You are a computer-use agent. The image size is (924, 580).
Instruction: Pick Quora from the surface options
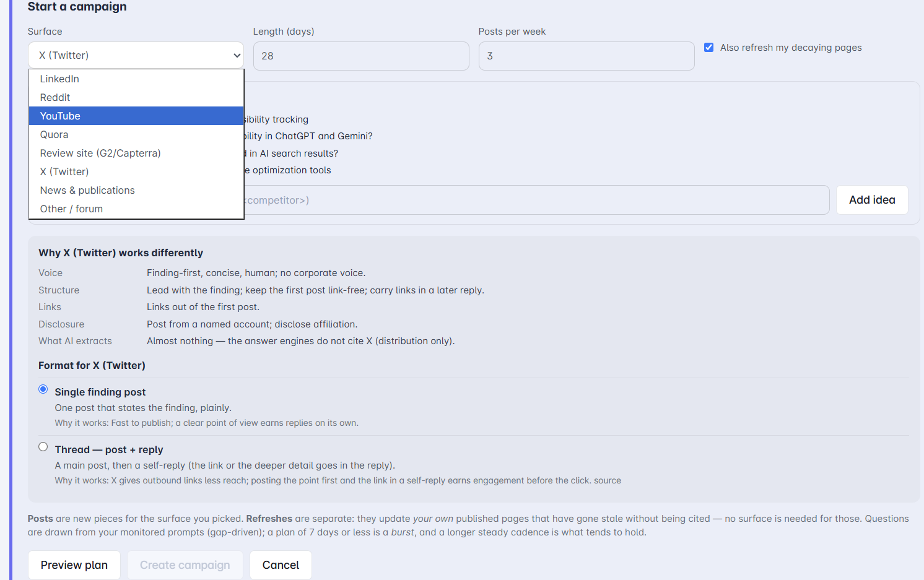(136, 134)
